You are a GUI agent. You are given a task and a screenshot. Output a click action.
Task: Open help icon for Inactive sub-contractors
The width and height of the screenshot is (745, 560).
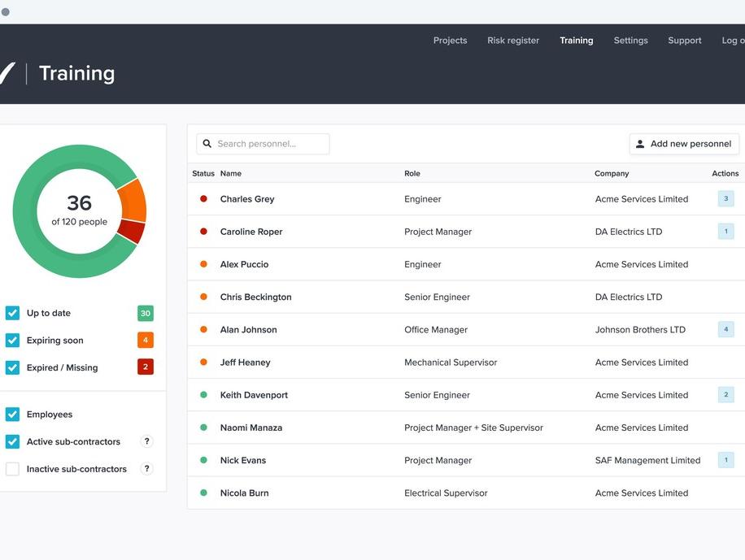(x=146, y=469)
